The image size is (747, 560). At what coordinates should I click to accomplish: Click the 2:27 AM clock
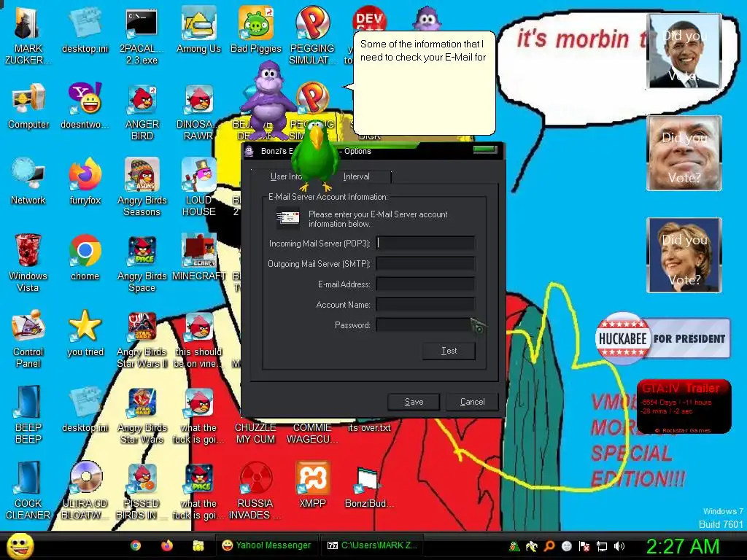tap(683, 546)
